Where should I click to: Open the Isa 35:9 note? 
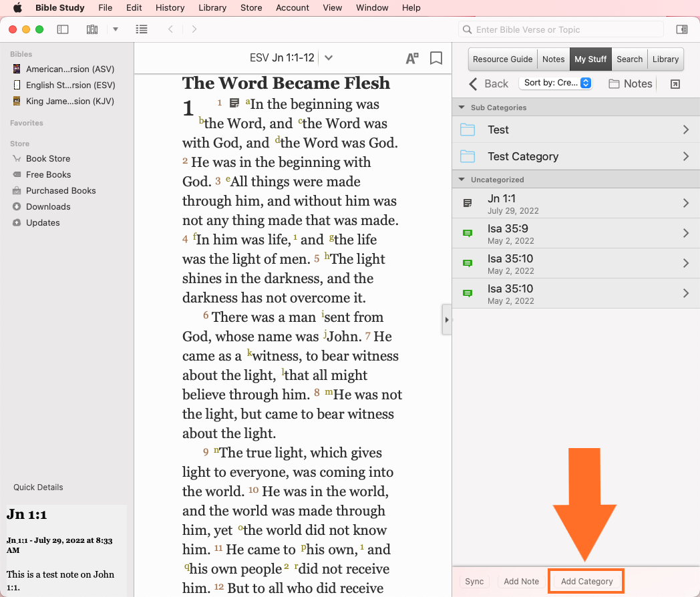[576, 233]
